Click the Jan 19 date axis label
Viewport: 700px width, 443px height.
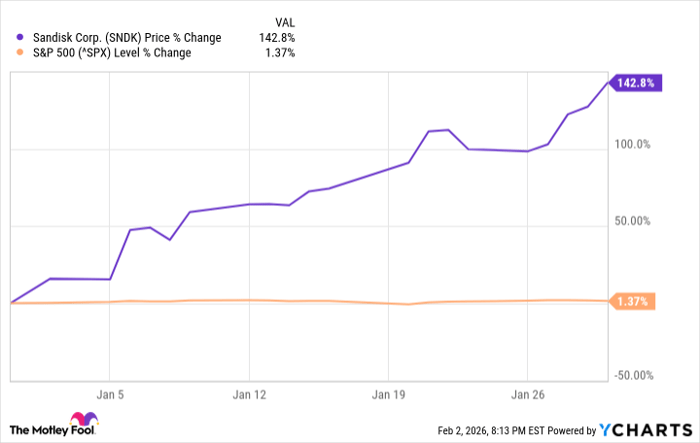pyautogui.click(x=389, y=392)
